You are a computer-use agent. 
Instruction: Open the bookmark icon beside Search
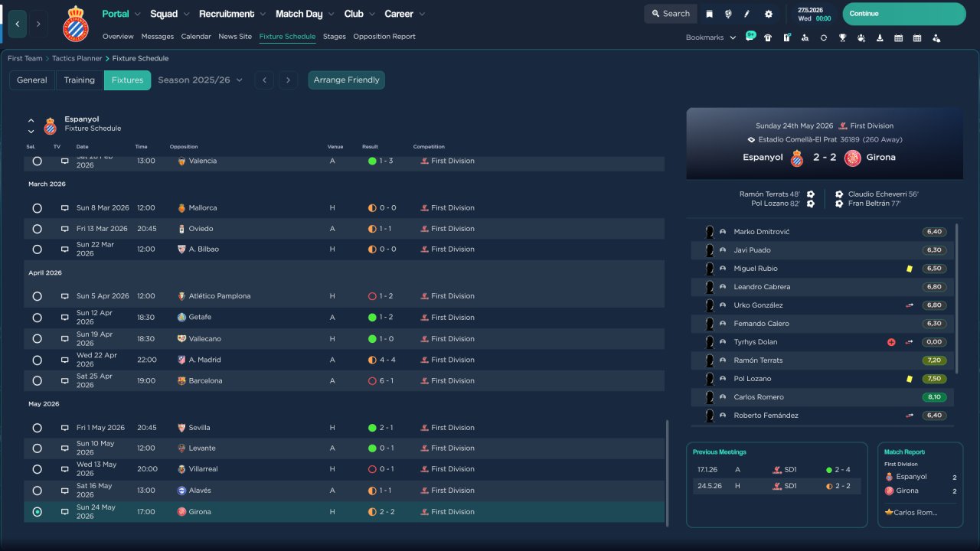click(709, 14)
